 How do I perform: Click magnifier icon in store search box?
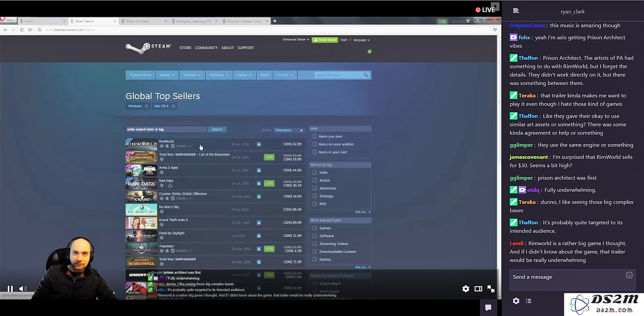[366, 75]
